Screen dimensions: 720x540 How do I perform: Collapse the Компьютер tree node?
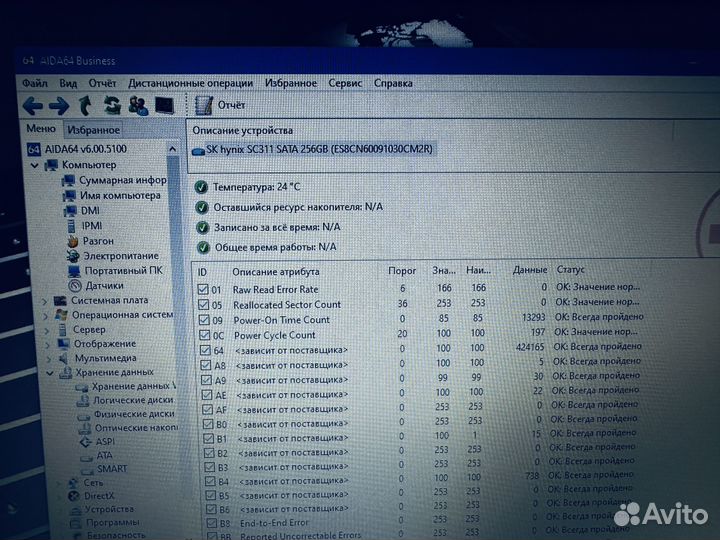click(35, 165)
